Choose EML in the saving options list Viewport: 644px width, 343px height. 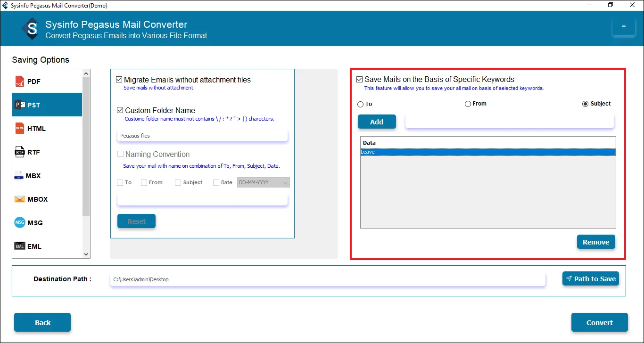point(47,246)
